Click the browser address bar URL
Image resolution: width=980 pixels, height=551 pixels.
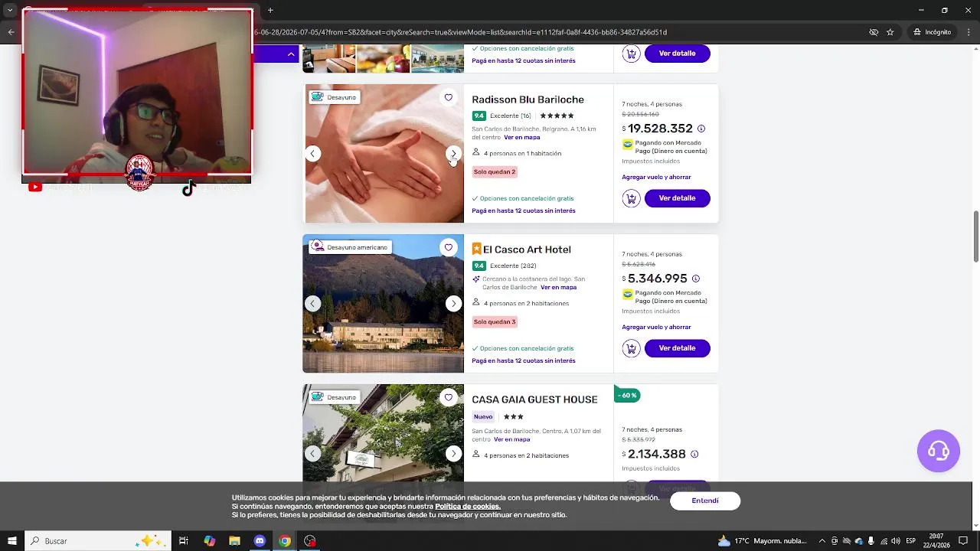tap(459, 32)
